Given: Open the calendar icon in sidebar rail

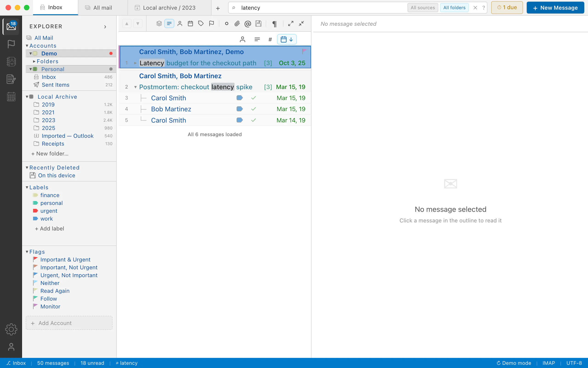Looking at the screenshot, I should 11,97.
